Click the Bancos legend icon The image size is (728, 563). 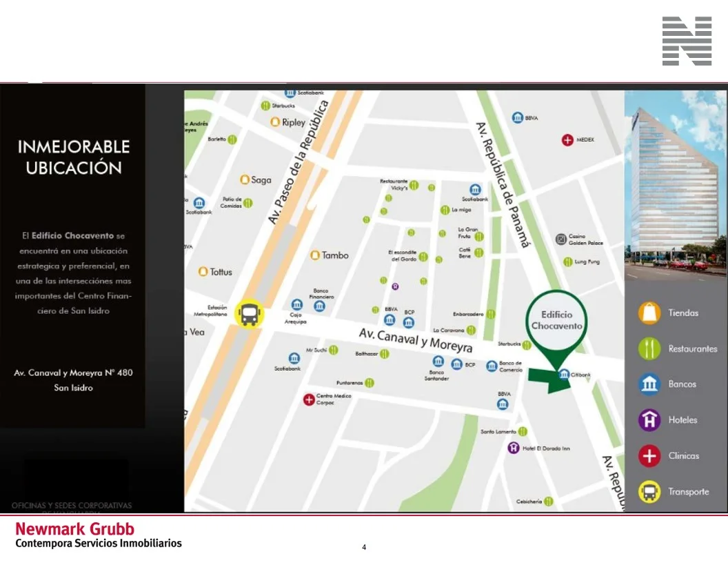pyautogui.click(x=649, y=384)
